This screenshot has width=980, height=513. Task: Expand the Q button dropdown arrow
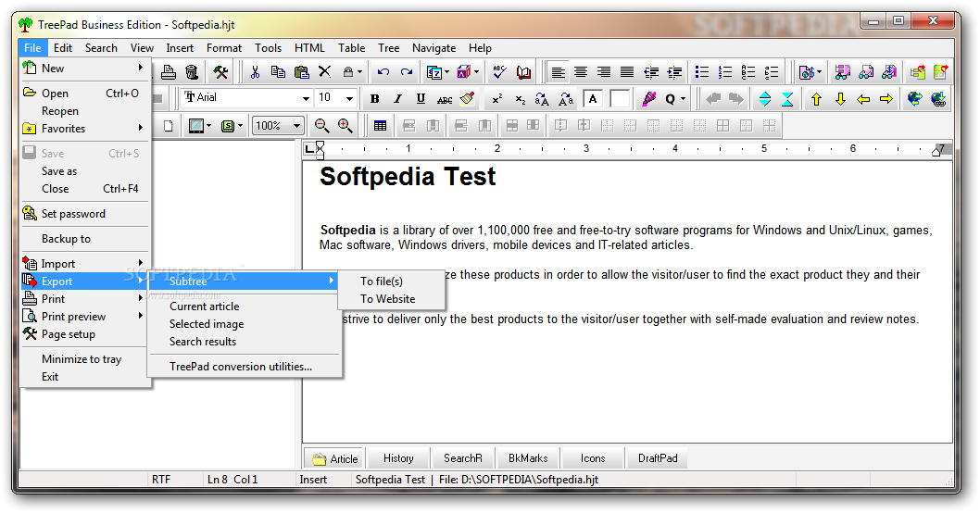pos(683,99)
